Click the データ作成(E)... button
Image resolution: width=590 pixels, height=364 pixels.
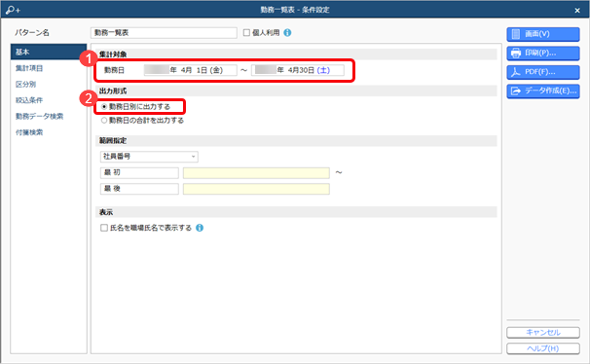tap(543, 91)
